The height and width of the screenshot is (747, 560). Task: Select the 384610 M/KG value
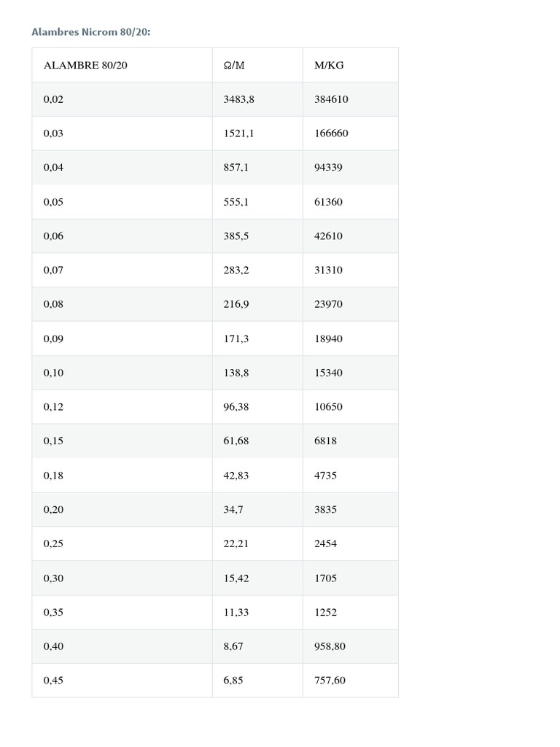click(331, 99)
